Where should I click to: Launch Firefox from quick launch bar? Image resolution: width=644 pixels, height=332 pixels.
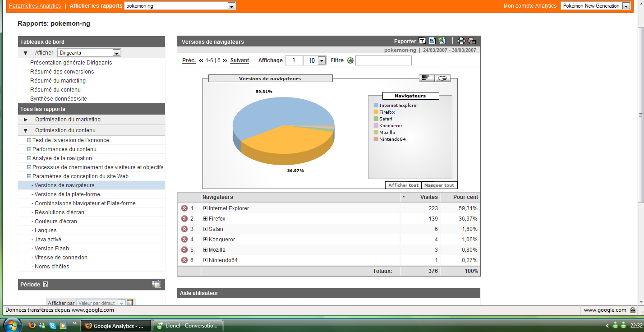tap(32, 325)
